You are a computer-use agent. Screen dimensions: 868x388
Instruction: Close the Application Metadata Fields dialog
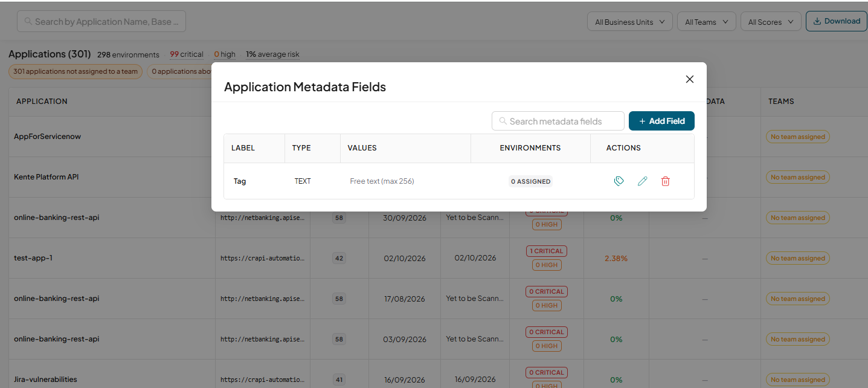pyautogui.click(x=690, y=79)
